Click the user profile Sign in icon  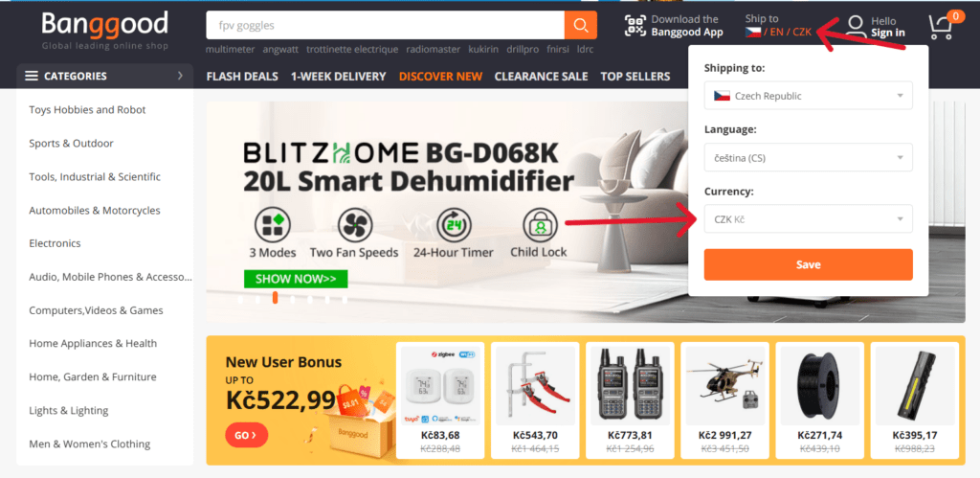[x=855, y=26]
